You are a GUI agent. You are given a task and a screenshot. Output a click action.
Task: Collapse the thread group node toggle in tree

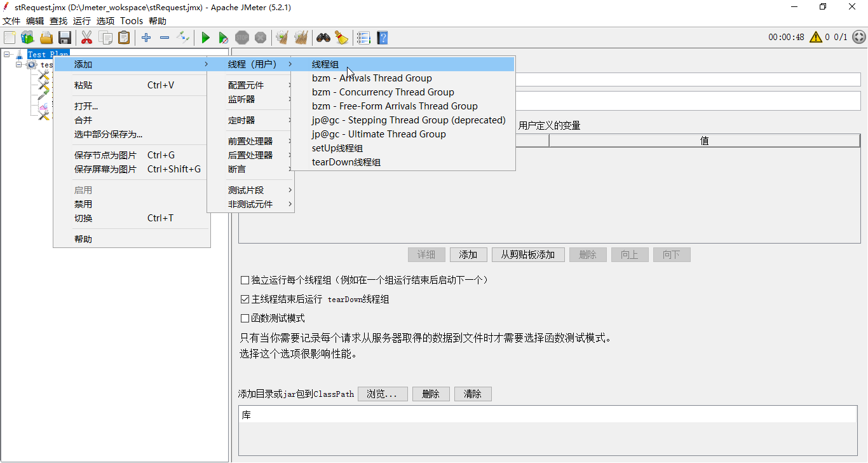(x=19, y=65)
